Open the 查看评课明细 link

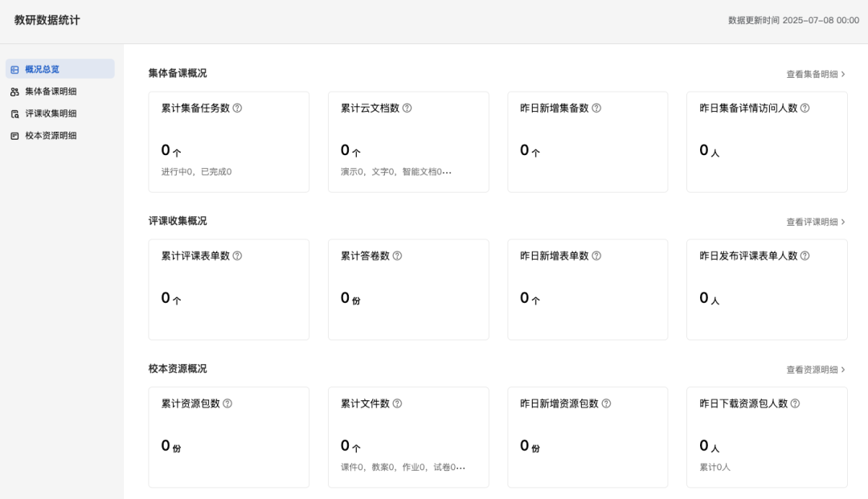pos(814,220)
